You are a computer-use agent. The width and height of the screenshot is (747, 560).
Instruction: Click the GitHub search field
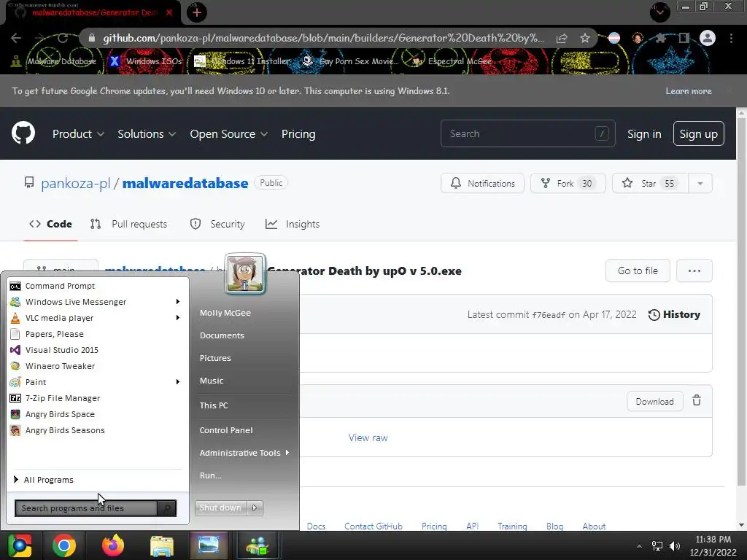(528, 134)
